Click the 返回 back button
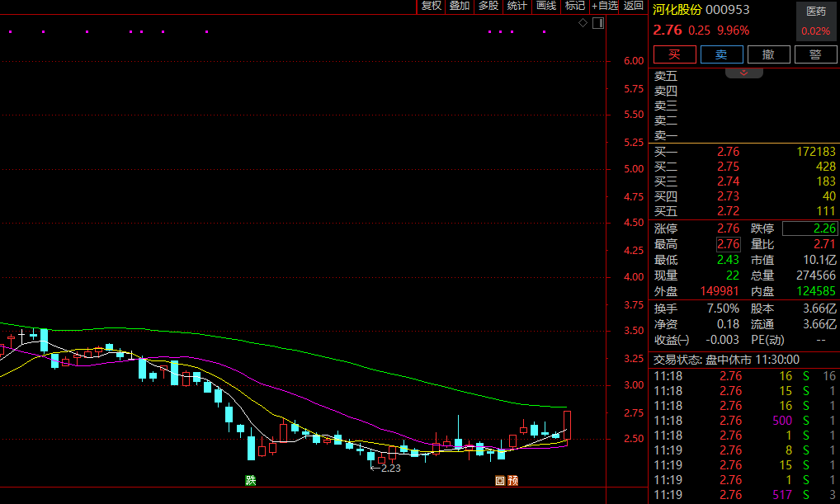The width and height of the screenshot is (840, 504). coord(633,6)
